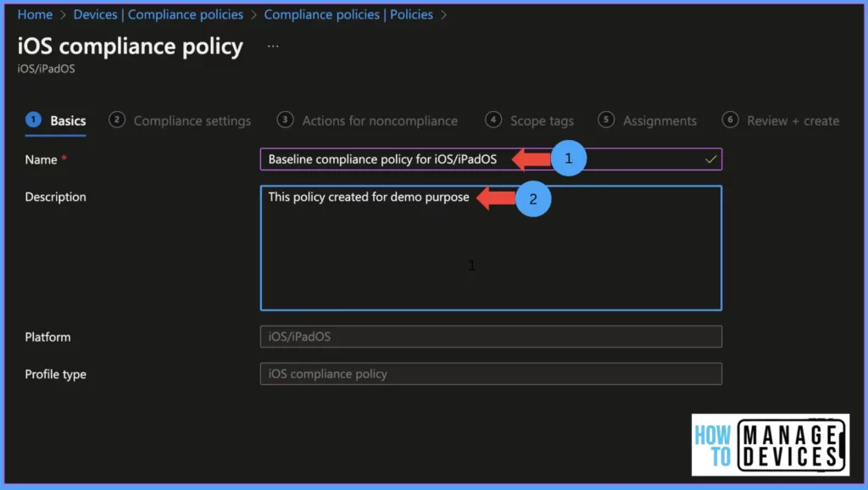Viewport: 868px width, 490px height.
Task: Click the disabled Profile type field
Action: pyautogui.click(x=491, y=374)
